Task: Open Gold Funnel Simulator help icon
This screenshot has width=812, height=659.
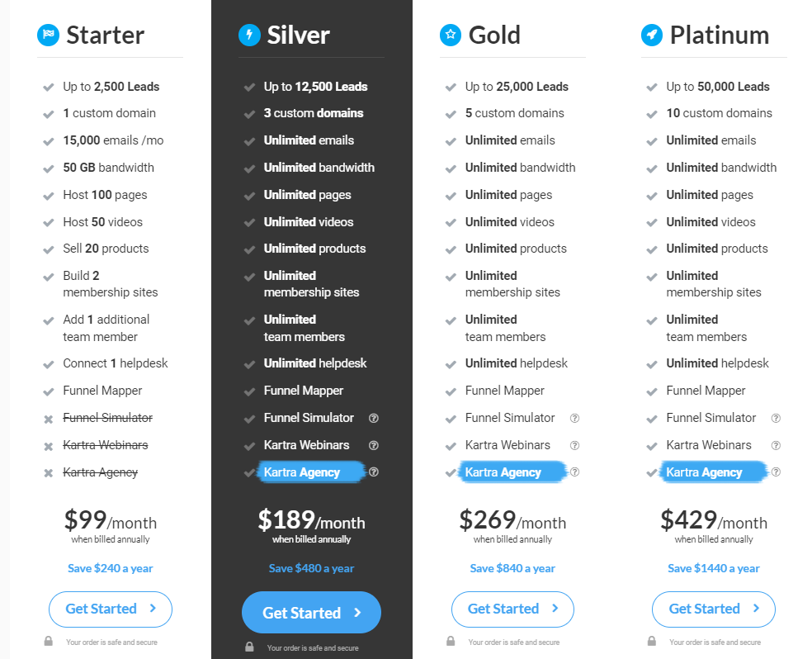Action: 574,418
